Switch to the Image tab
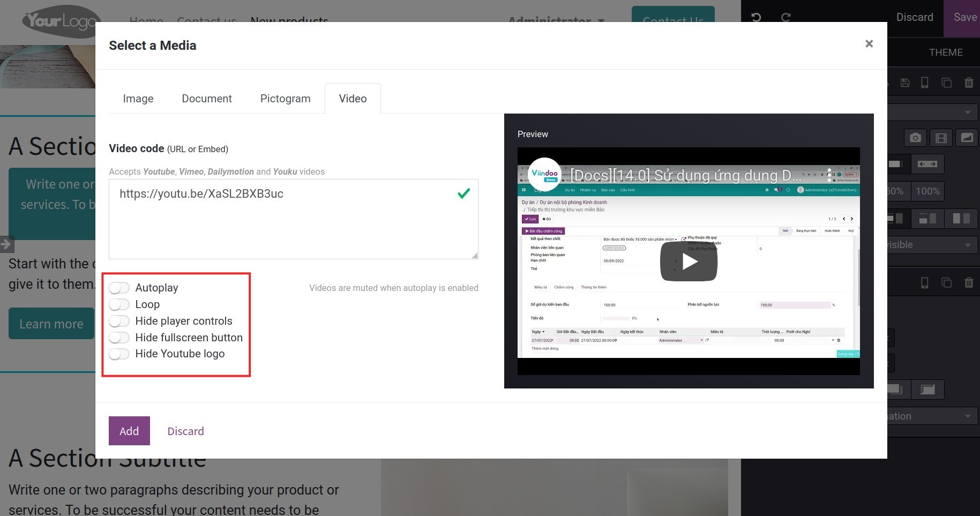980x516 pixels. [138, 98]
